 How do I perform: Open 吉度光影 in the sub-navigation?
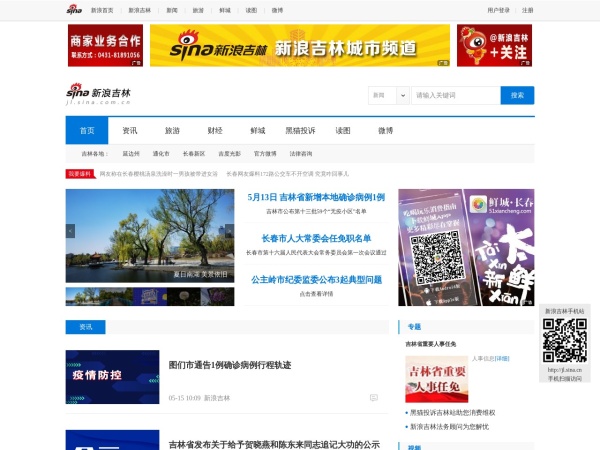tap(230, 154)
